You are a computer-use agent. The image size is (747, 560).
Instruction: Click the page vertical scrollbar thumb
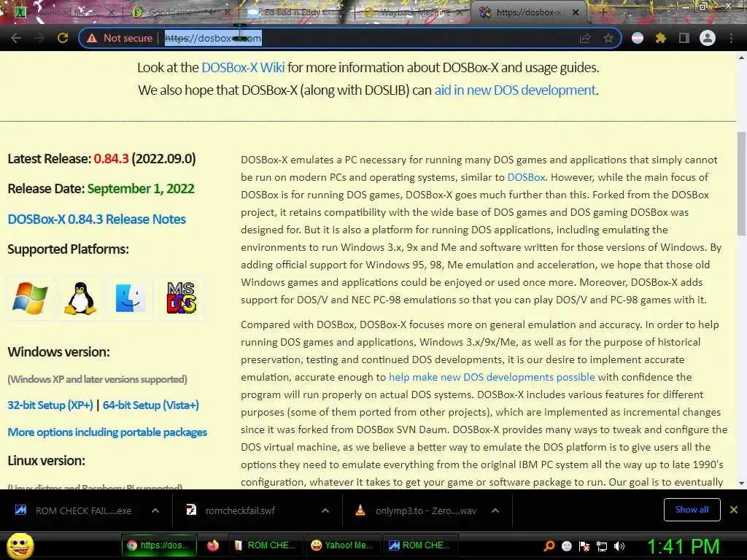(741, 183)
